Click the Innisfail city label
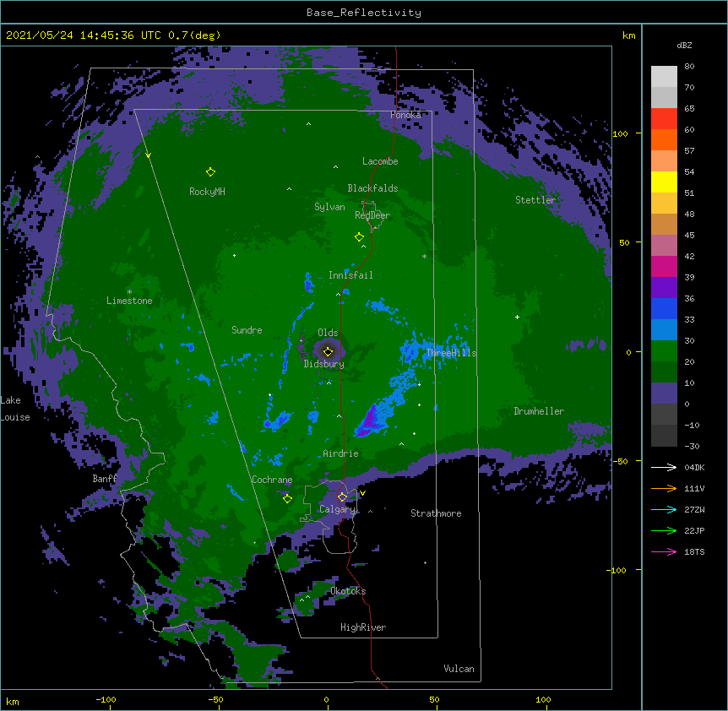728x711 pixels. 350,275
